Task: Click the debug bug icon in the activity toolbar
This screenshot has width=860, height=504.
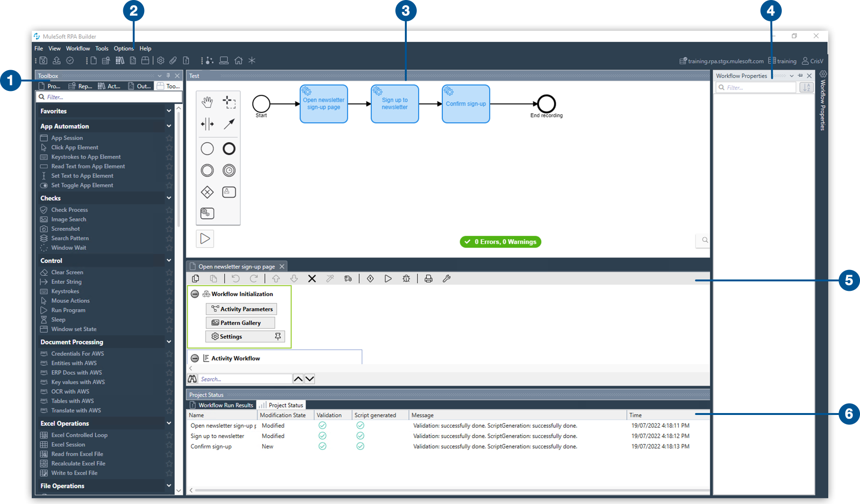Action: click(x=406, y=279)
